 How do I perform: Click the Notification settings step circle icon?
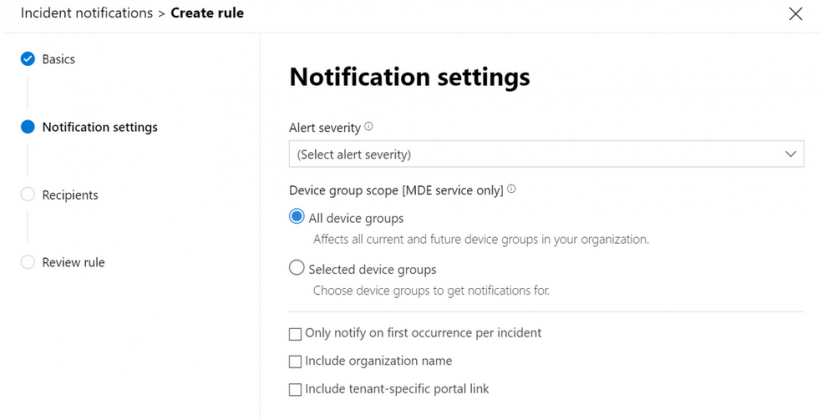click(28, 127)
